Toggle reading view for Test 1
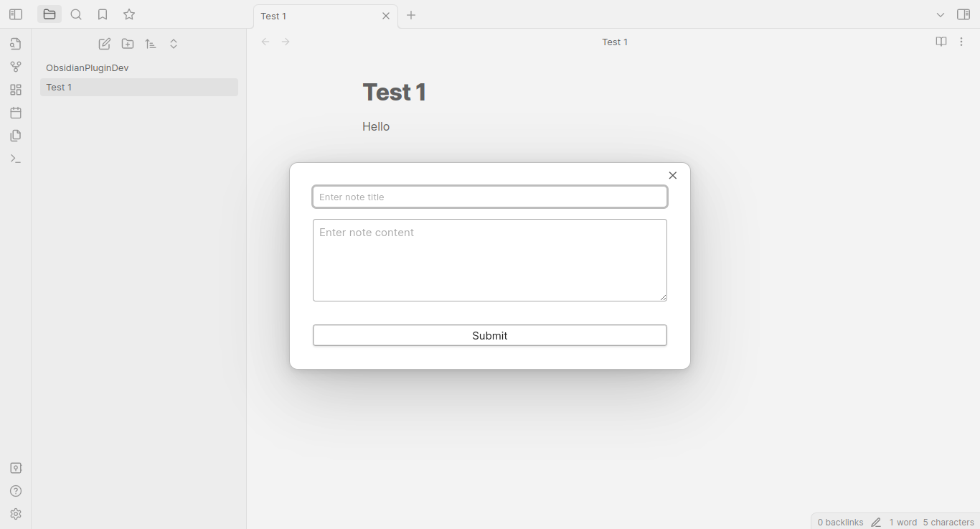This screenshot has width=980, height=529. coord(941,42)
